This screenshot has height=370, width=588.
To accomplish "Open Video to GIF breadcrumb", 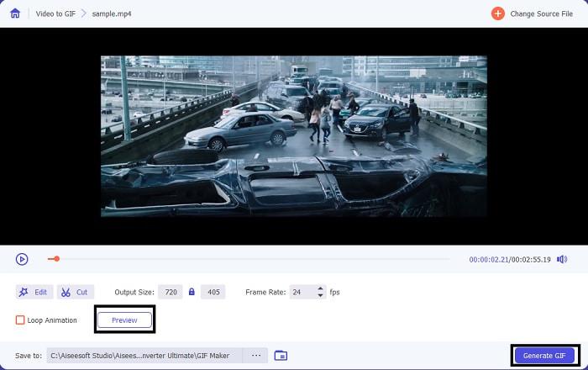I will [55, 14].
